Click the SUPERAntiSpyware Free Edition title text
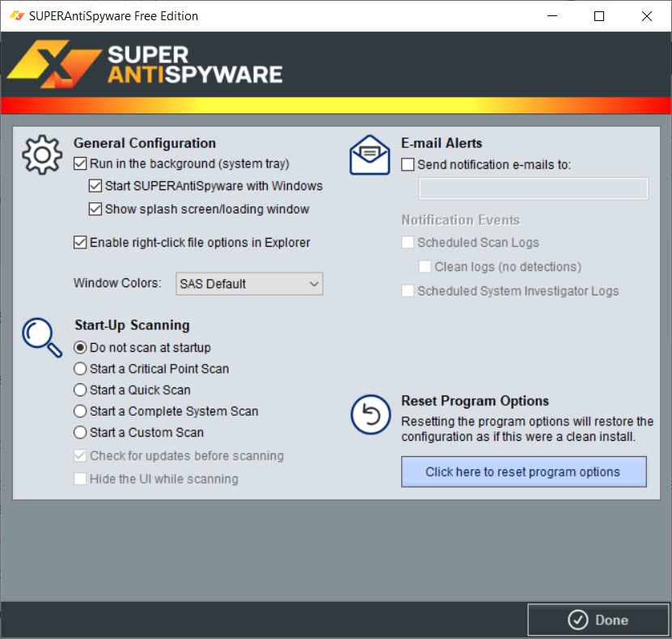This screenshot has height=639, width=672. coord(113,16)
